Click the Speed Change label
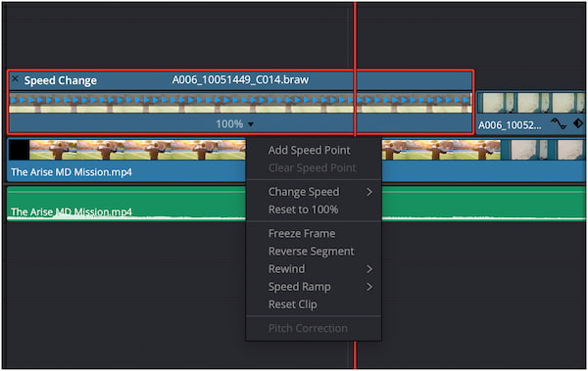The height and width of the screenshot is (371, 588). click(x=61, y=80)
